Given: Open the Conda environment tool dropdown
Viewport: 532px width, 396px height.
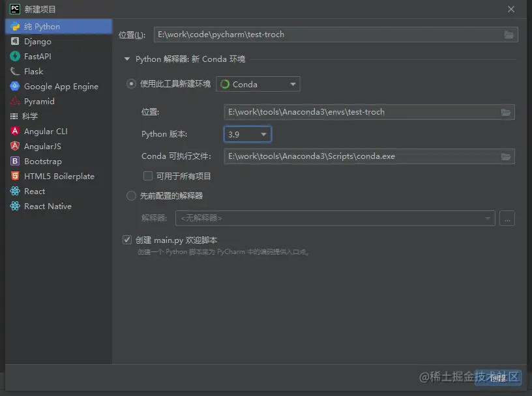Looking at the screenshot, I should click(x=258, y=84).
